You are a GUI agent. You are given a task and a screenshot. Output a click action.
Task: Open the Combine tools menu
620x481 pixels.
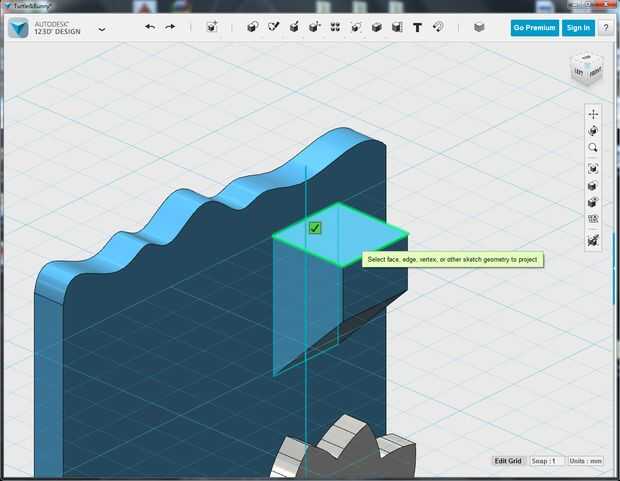point(376,27)
